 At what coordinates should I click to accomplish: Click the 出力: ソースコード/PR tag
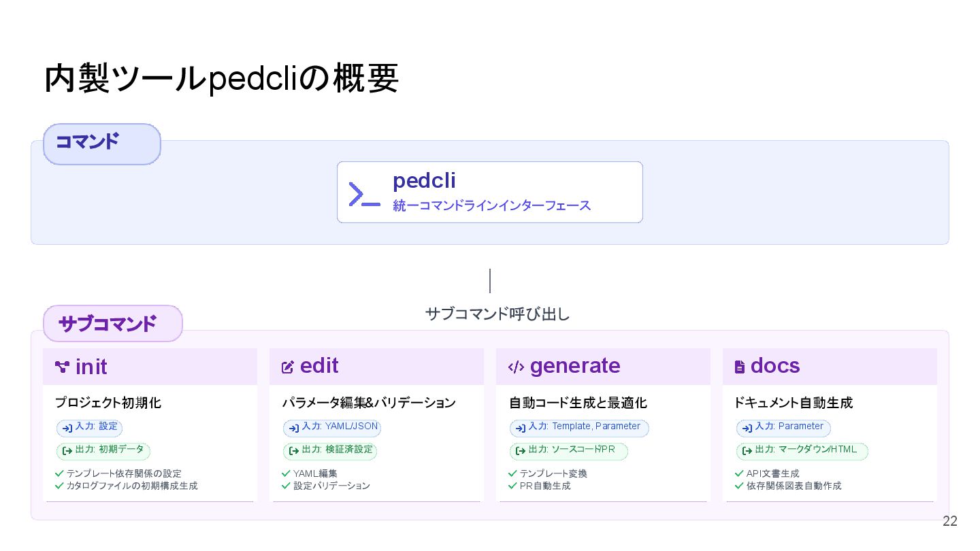(x=568, y=450)
